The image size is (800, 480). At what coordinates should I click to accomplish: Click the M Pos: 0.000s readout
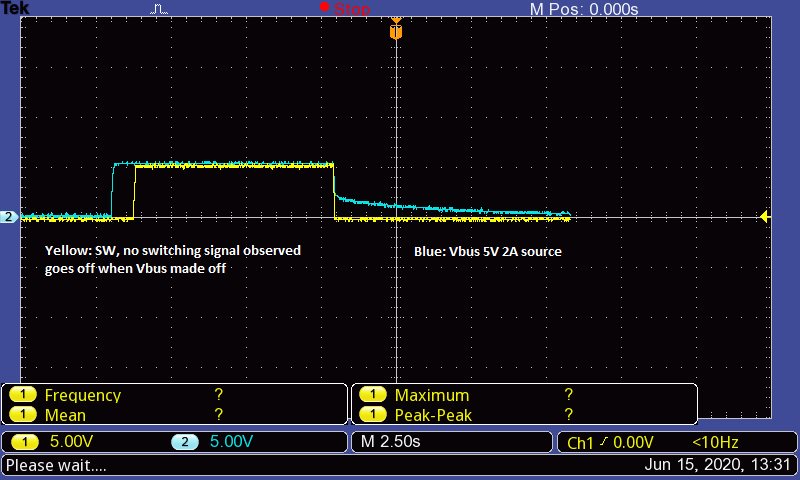[x=584, y=9]
